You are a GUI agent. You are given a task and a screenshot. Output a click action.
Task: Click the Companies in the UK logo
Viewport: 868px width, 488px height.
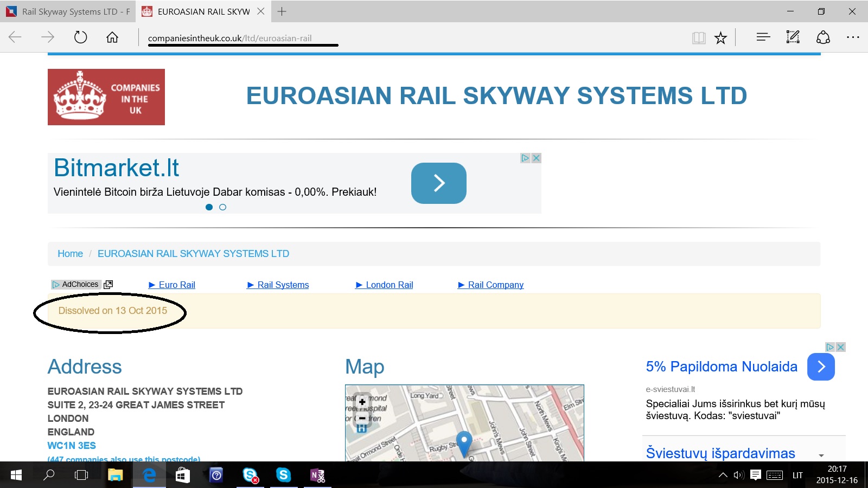(x=106, y=97)
